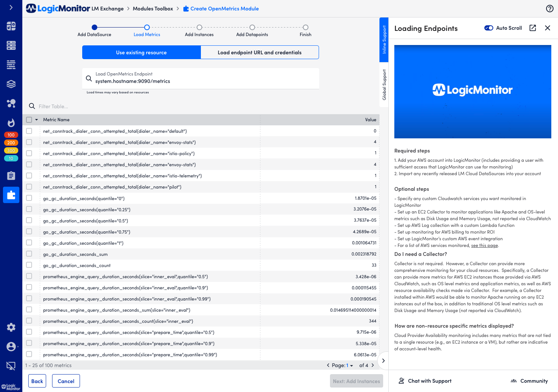Click the Load OpenMetrics Endpoint field
This screenshot has width=558, height=392.
click(201, 78)
